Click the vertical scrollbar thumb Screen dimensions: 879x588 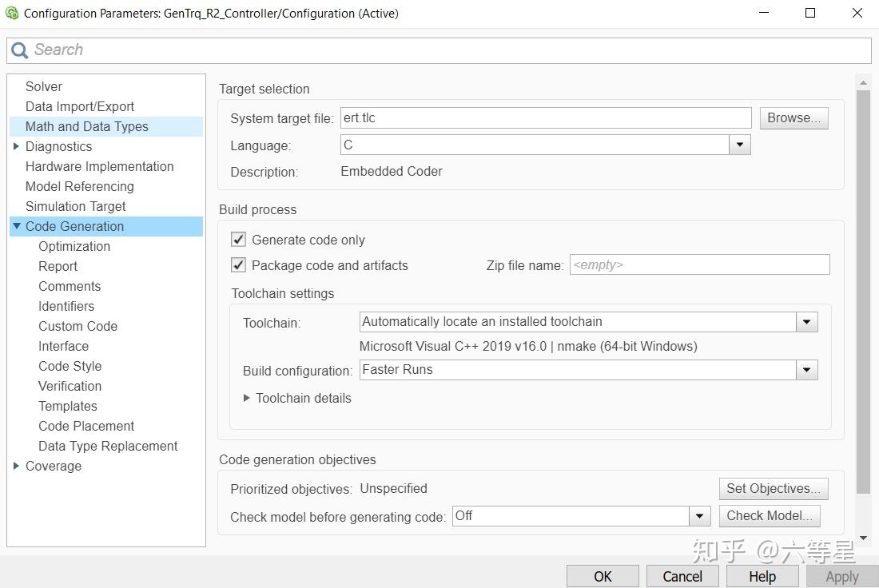863,292
